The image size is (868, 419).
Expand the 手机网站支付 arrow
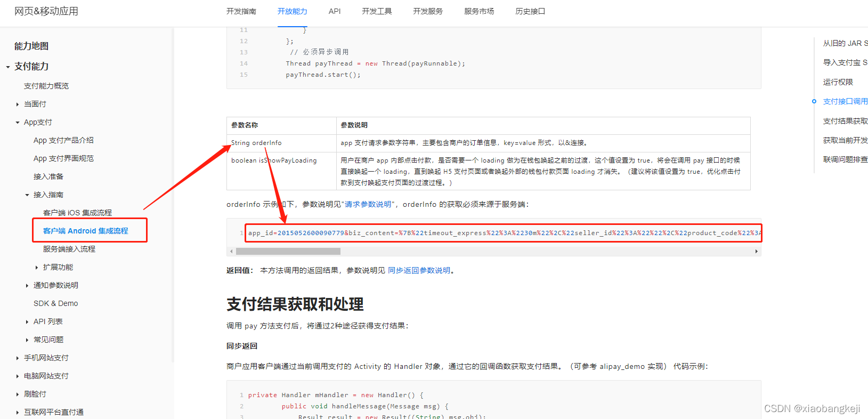18,358
